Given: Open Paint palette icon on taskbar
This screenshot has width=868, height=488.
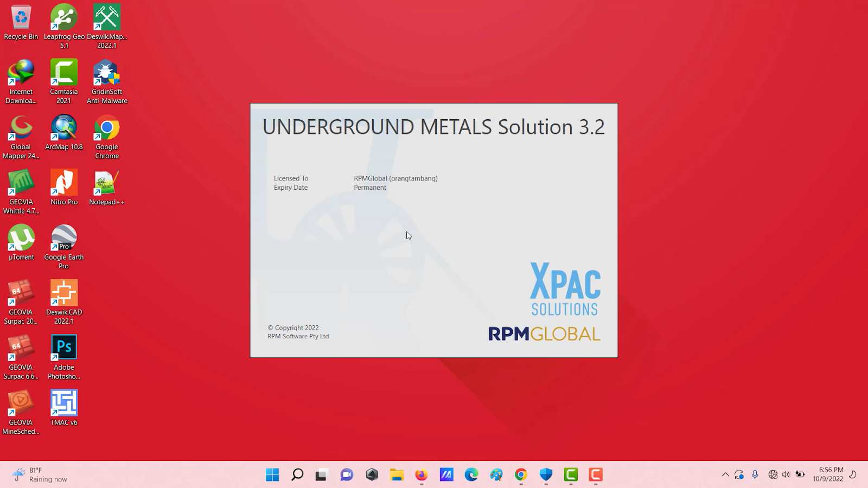Looking at the screenshot, I should pyautogui.click(x=496, y=475).
